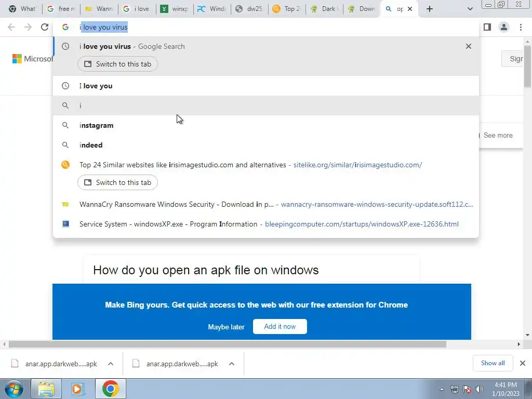Screen dimensions: 532x399
Task: Select the 'instagram' search suggestion
Action: (266, 125)
